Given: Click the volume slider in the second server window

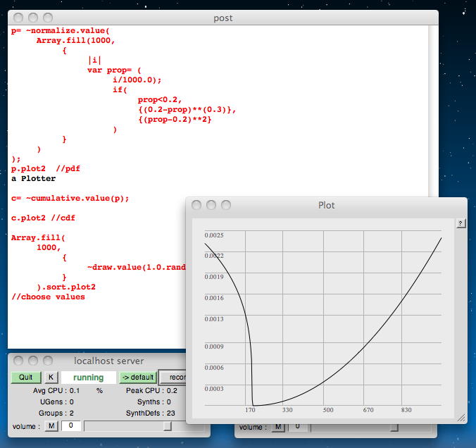Looking at the screenshot, I should click(x=352, y=426).
